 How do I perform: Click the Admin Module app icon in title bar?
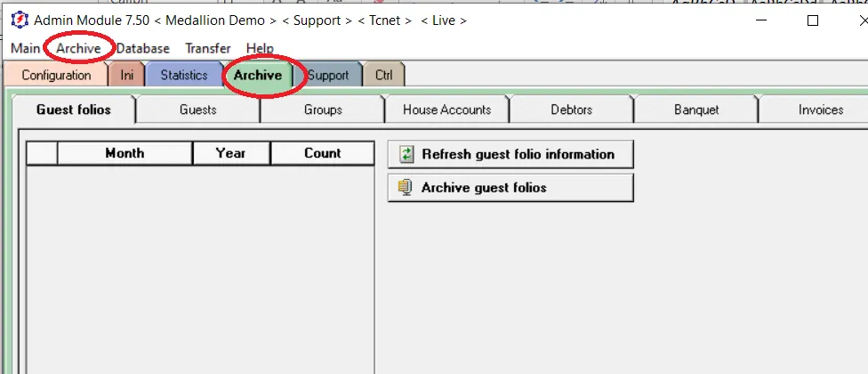click(x=20, y=20)
